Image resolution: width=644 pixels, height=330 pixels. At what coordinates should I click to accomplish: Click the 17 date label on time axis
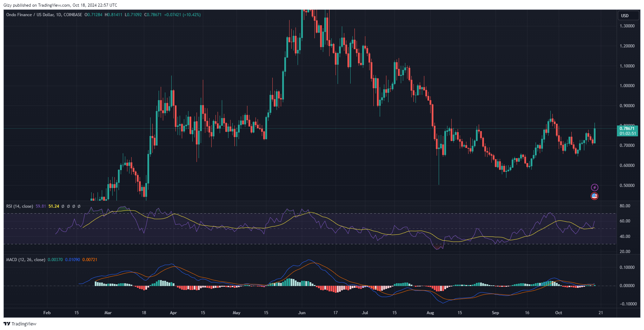pyautogui.click(x=336, y=313)
